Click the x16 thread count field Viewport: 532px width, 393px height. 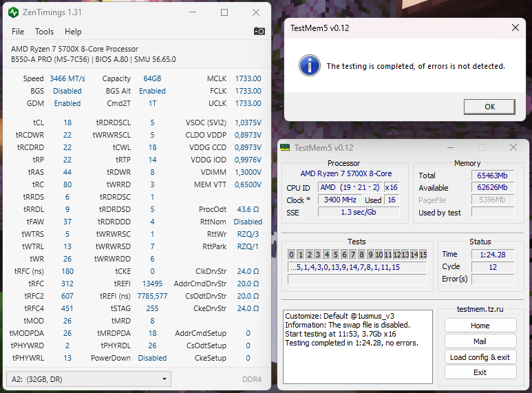pyautogui.click(x=391, y=187)
